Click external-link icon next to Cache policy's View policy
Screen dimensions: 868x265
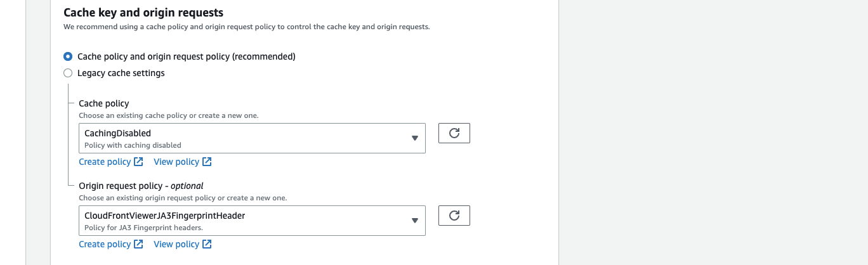point(207,162)
